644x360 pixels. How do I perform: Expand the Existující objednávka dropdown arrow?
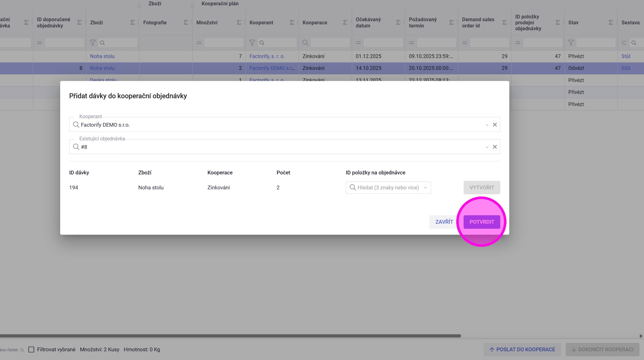[487, 147]
